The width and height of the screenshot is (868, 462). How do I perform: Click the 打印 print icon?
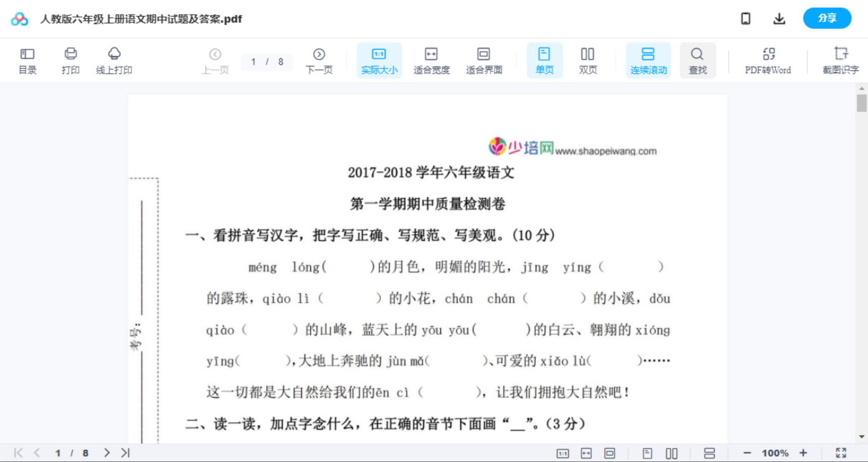pyautogui.click(x=70, y=60)
